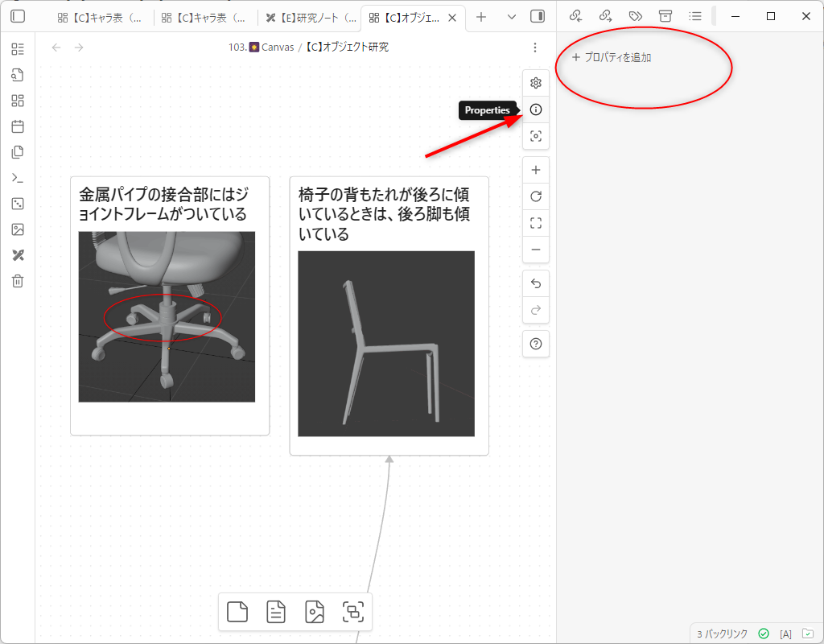Select the office chair image card
The width and height of the screenshot is (824, 644).
[167, 316]
